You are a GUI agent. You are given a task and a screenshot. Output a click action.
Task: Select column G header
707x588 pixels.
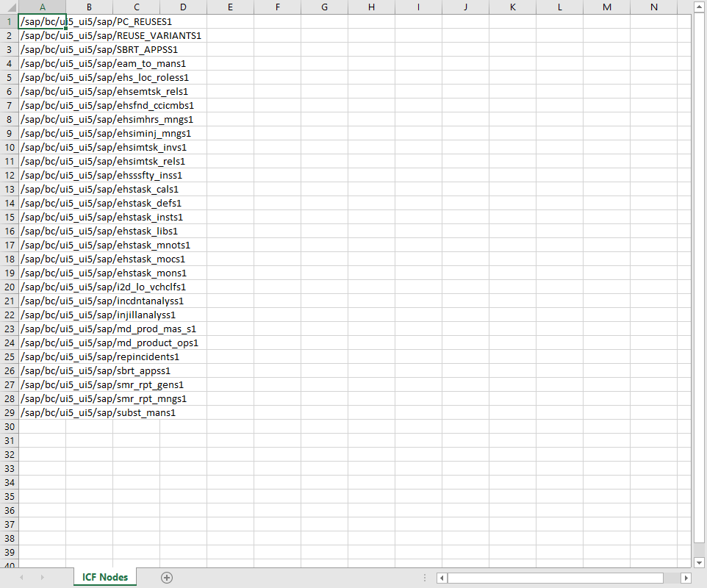324,7
